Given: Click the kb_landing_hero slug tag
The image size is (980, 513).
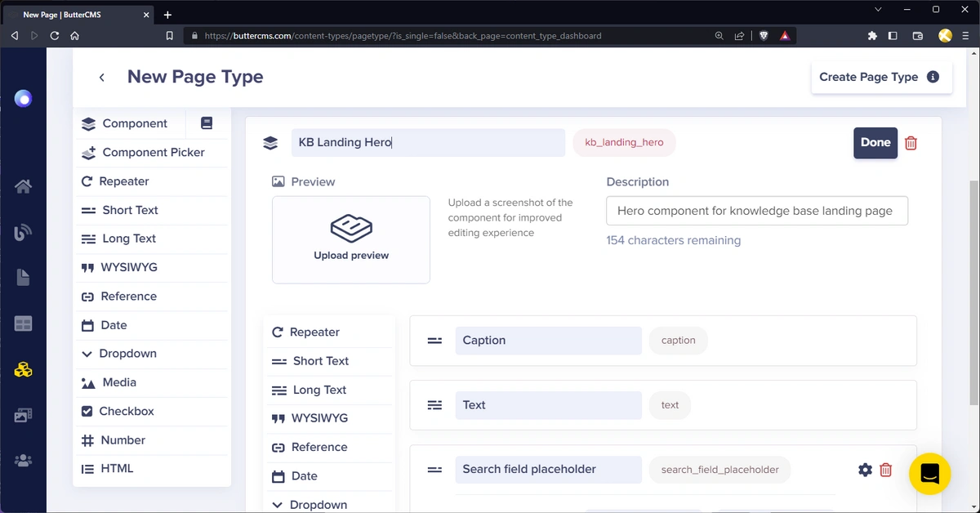Looking at the screenshot, I should point(624,142).
